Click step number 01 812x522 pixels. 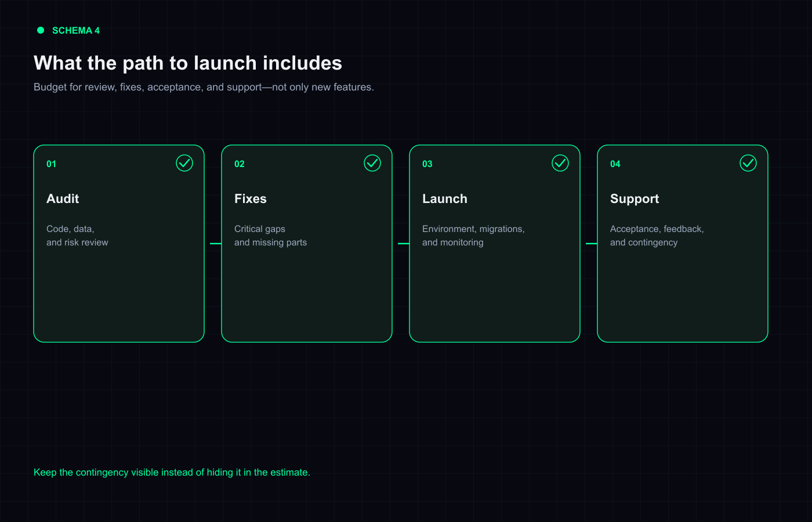tap(52, 164)
